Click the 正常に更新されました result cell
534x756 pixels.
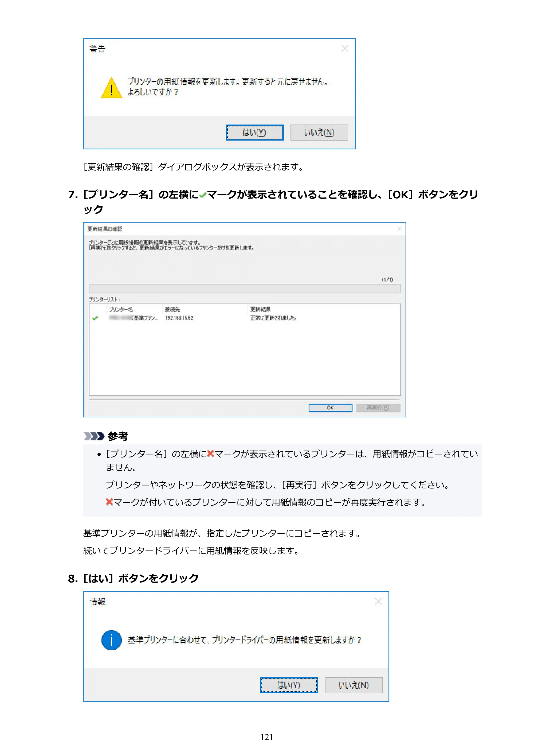point(273,318)
